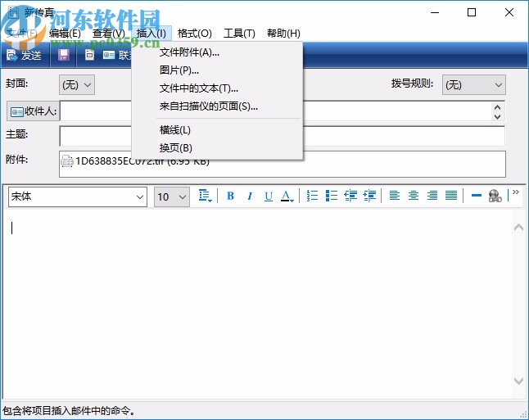This screenshot has width=529, height=420.
Task: Open the dialing rule (拨号规则) dropdown
Action: click(474, 84)
